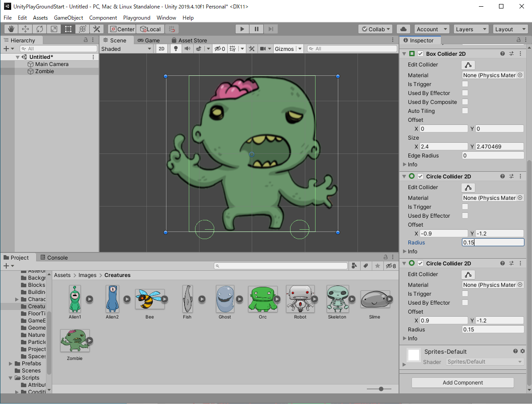
Task: Open the Layers dropdown
Action: [x=470, y=29]
